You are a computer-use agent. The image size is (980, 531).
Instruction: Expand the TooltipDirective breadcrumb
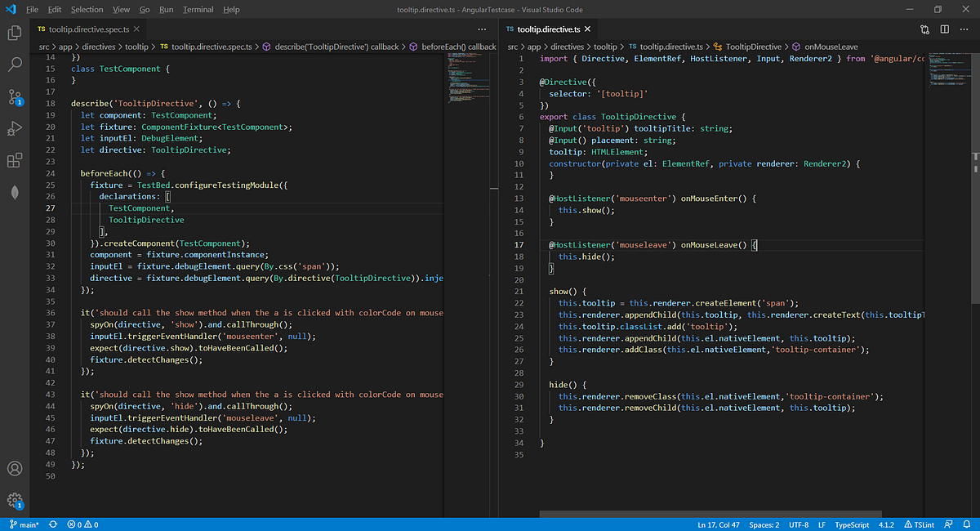click(753, 47)
